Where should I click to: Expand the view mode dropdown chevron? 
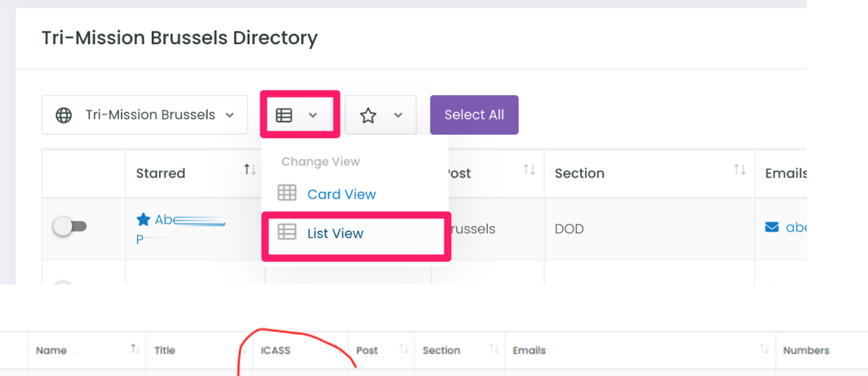coord(313,115)
